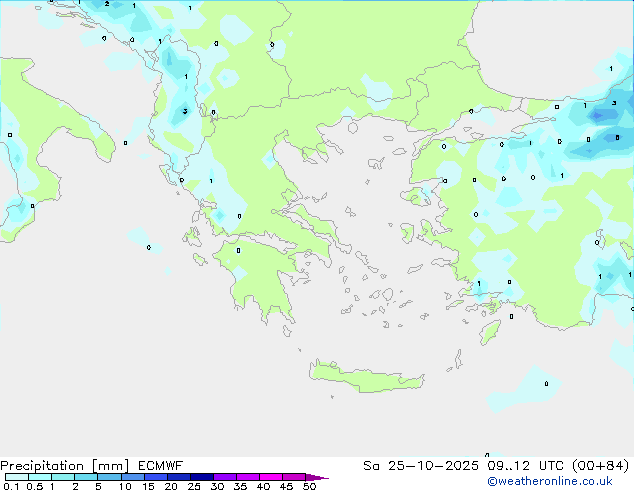Image resolution: width=634 pixels, height=490 pixels.
Task: Pick the 25–30 mm dark navy swatch
Action: (201, 477)
